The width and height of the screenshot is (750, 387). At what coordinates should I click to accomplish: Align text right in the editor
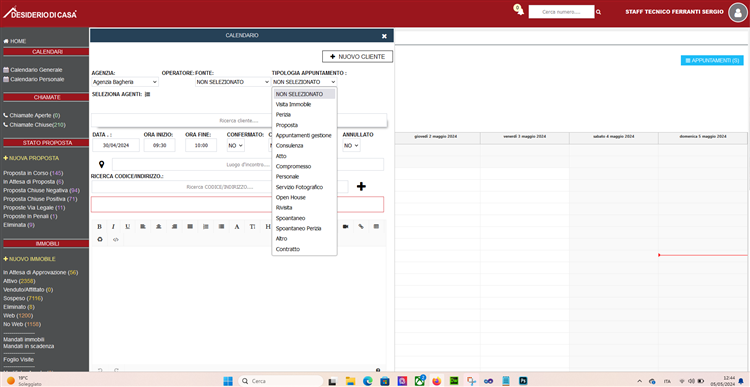(174, 226)
